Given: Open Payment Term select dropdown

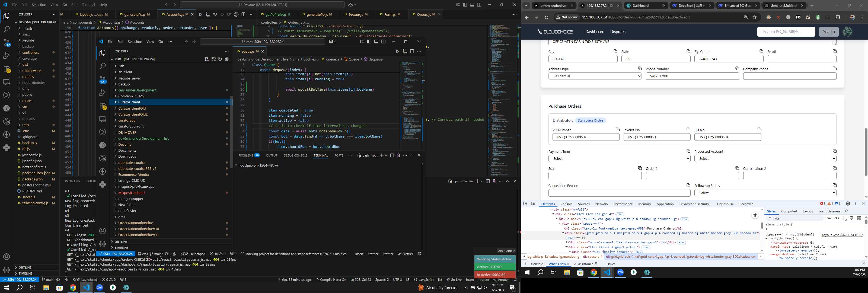Looking at the screenshot, I should pos(619,158).
